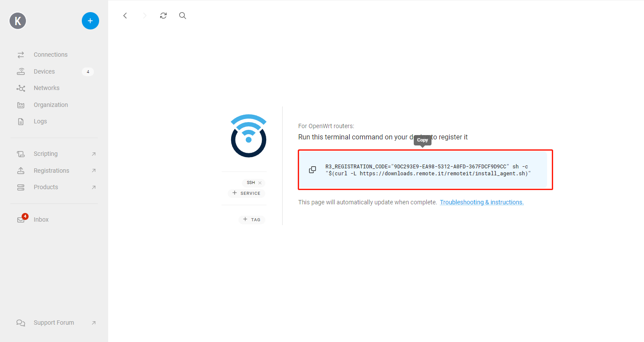
Task: Copy the command with the copy icon
Action: tap(312, 170)
